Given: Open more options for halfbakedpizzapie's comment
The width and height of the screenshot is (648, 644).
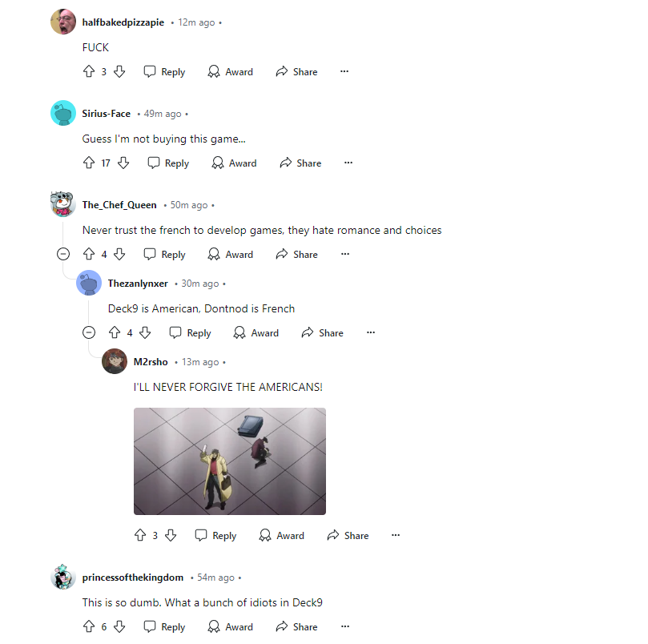Looking at the screenshot, I should click(x=344, y=71).
